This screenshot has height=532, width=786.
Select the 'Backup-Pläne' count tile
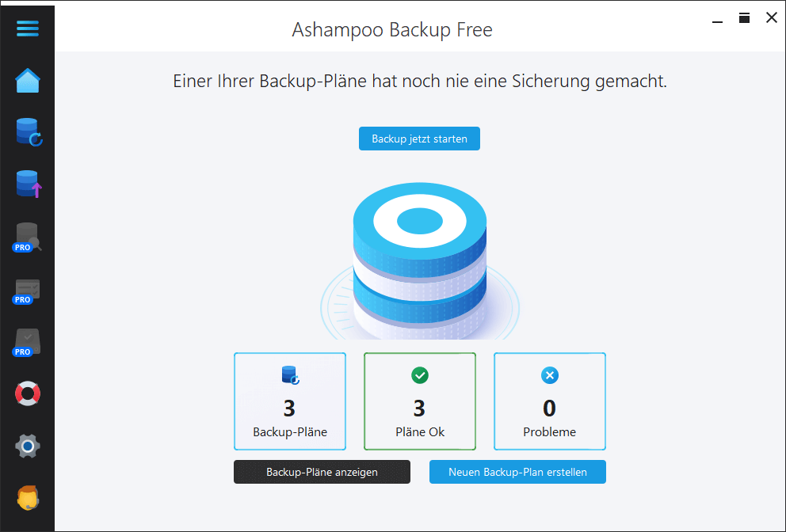point(290,401)
